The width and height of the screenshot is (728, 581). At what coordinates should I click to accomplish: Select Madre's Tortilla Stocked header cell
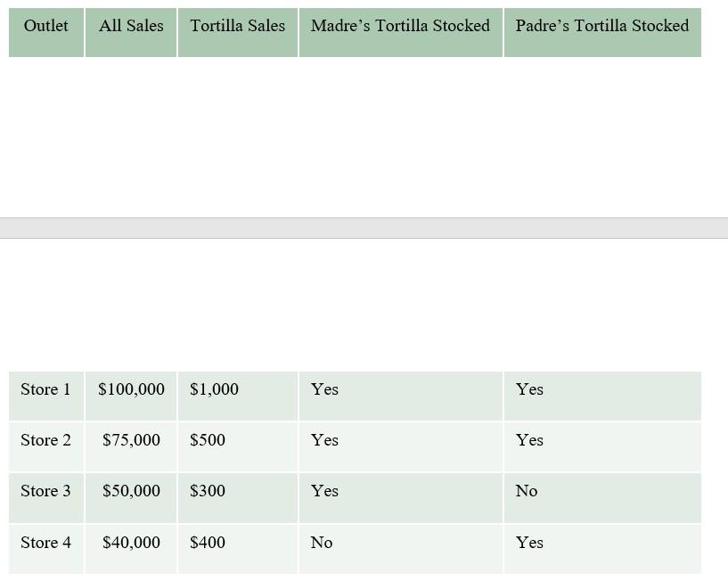(400, 27)
